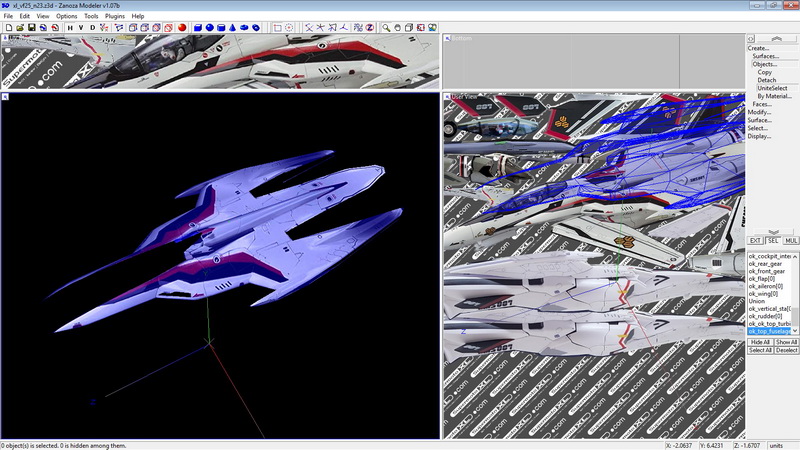Toggle the EXT mode button

click(x=755, y=240)
